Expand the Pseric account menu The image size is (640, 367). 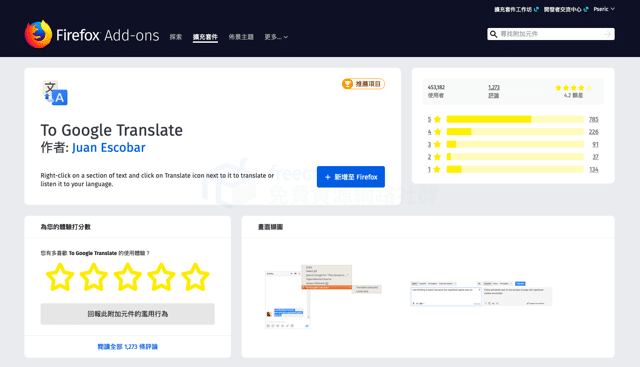(x=604, y=9)
